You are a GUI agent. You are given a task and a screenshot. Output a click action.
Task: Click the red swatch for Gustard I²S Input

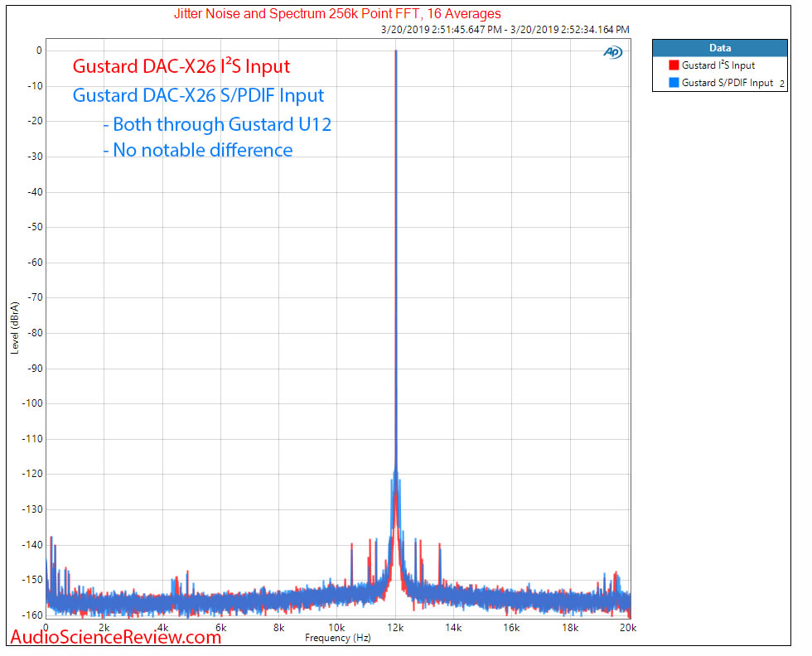(x=674, y=65)
